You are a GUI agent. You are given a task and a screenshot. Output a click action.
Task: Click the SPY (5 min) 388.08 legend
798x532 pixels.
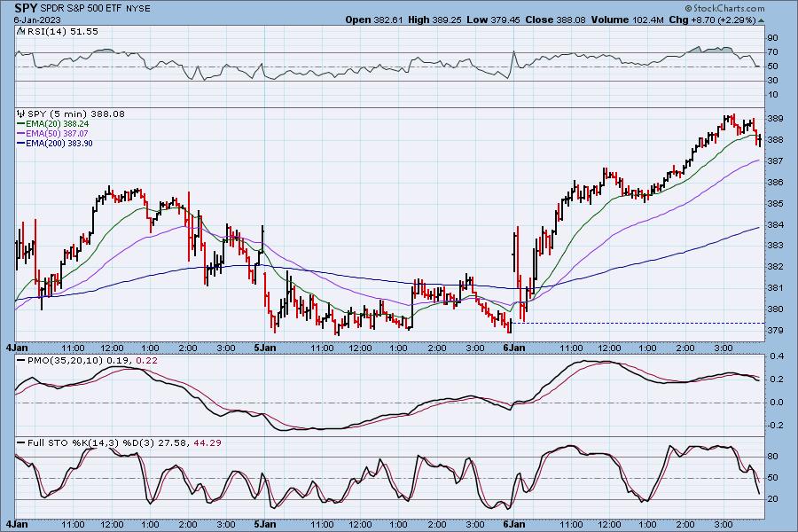tap(76, 113)
